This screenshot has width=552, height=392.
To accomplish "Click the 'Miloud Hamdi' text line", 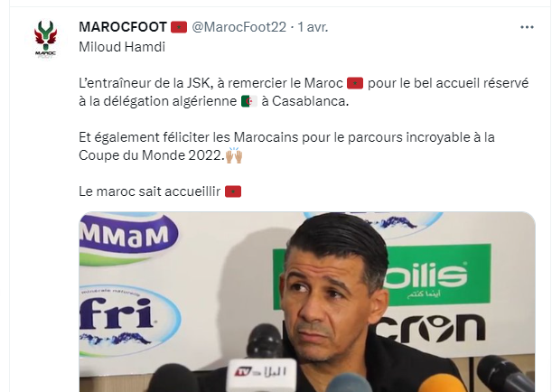I will pos(122,47).
